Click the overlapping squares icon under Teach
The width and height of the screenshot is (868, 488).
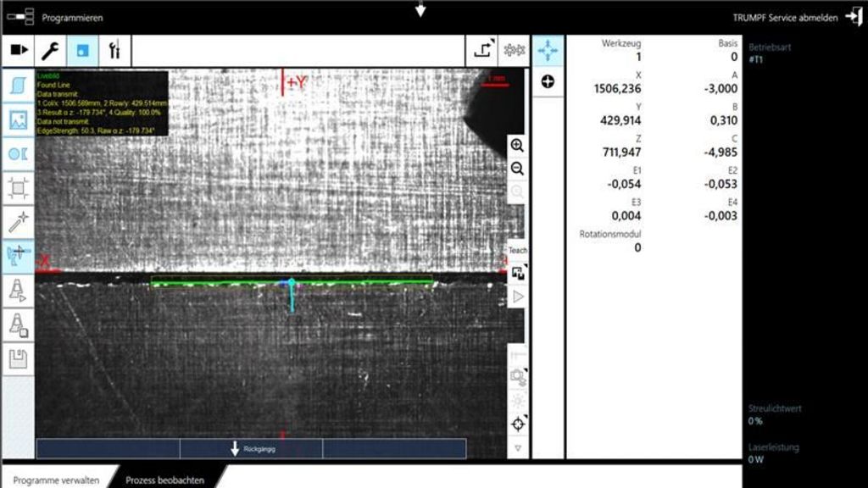[518, 274]
